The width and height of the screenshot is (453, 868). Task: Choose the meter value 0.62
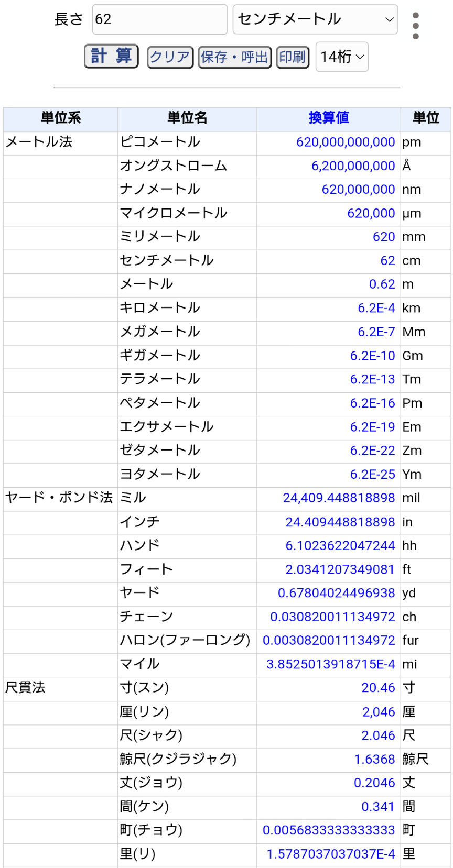[x=382, y=284]
